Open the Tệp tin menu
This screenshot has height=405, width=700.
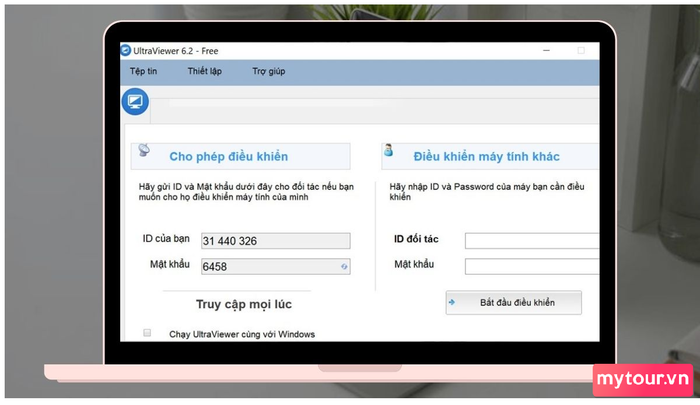tap(143, 71)
